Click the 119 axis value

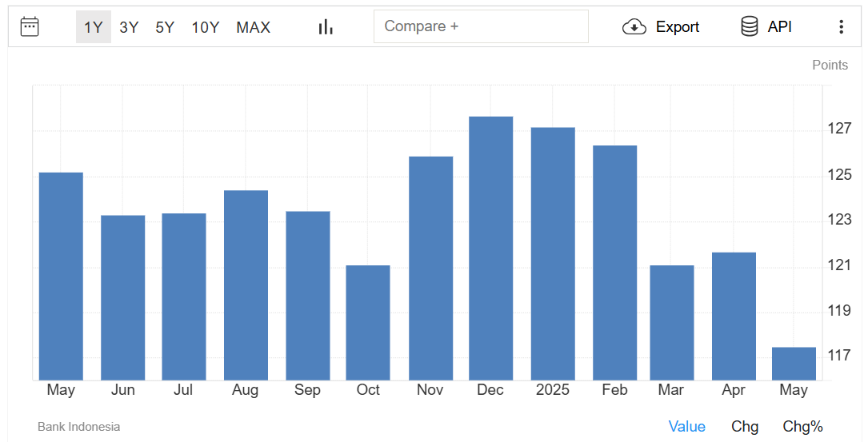point(839,311)
